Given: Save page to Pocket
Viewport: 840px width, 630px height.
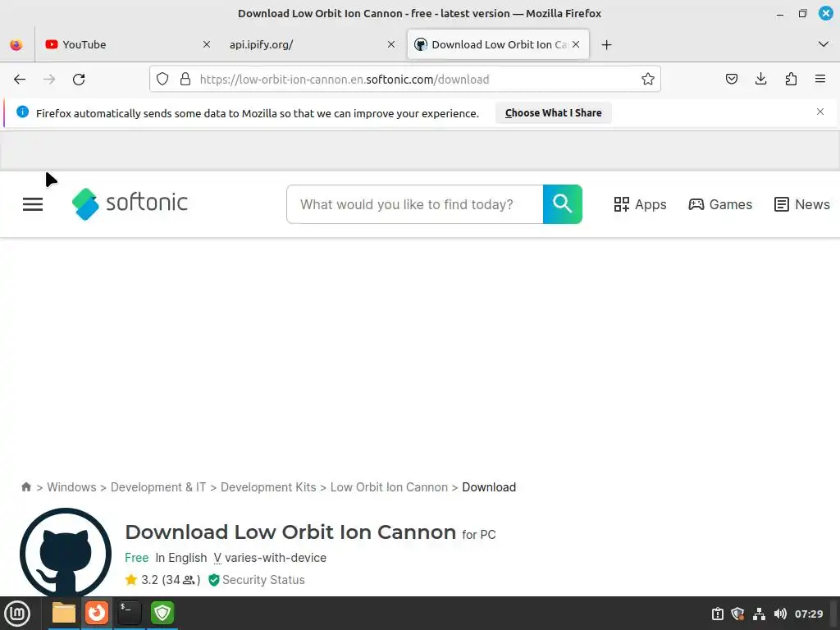Looking at the screenshot, I should 731,80.
